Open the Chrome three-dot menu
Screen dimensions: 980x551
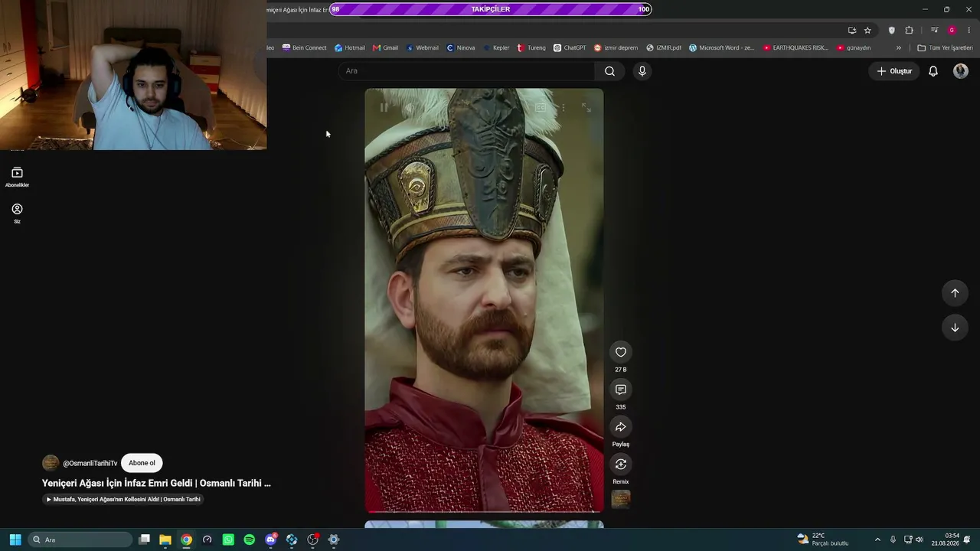coord(969,30)
